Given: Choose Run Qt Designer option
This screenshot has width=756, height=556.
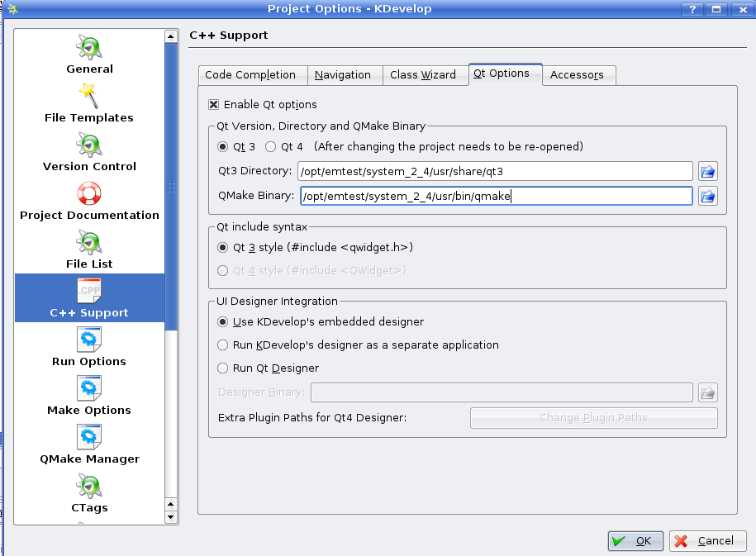Looking at the screenshot, I should pos(222,368).
